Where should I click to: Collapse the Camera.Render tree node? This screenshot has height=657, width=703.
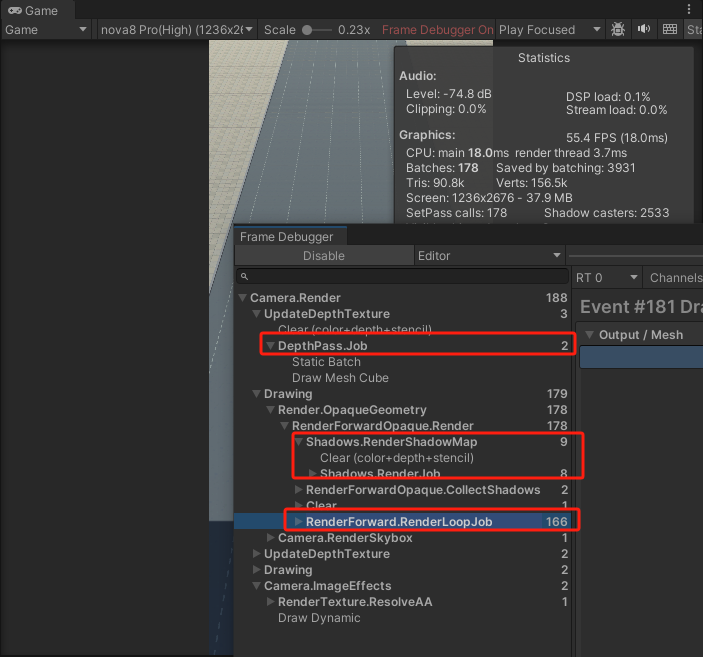(243, 297)
